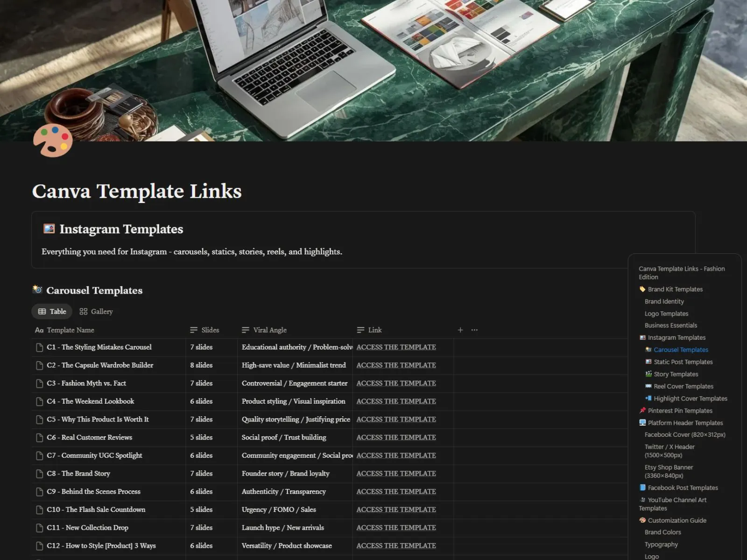Viewport: 747px width, 560px height.
Task: Click the pushpin icon beside Pinterest Pin Templates
Action: [x=642, y=411]
